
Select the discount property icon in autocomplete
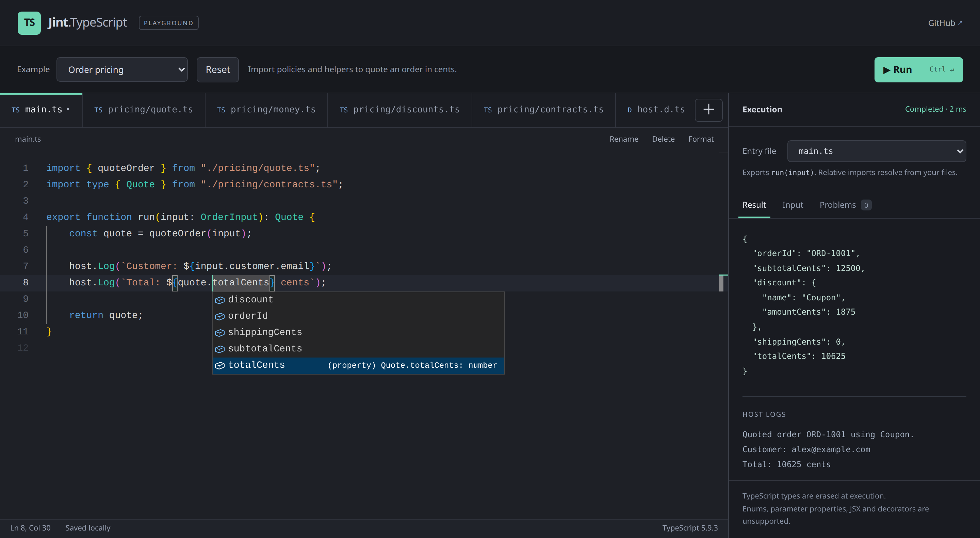[x=219, y=300]
